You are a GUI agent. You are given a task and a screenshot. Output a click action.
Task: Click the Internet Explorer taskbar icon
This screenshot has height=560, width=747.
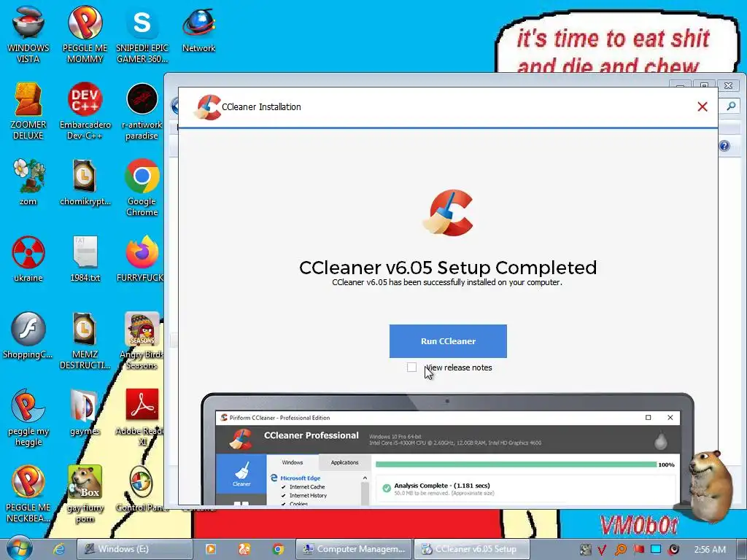[x=59, y=549]
